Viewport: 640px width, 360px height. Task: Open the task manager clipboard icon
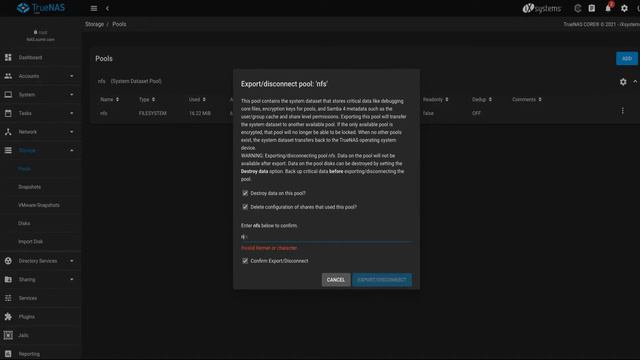point(591,8)
